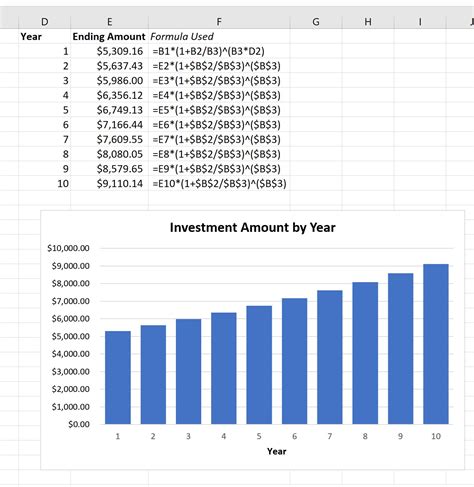The height and width of the screenshot is (487, 474).
Task: Select the cell showing $5,986.00
Action: coord(109,80)
